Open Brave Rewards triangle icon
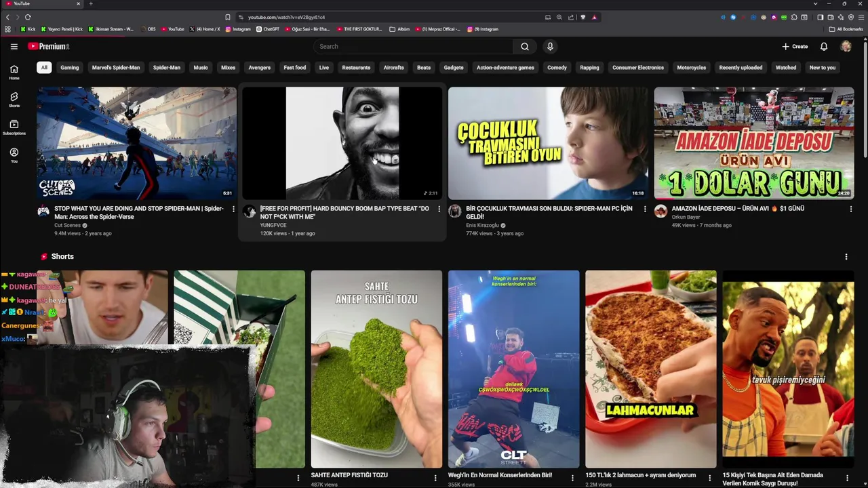Viewport: 868px width, 488px height. 595,17
